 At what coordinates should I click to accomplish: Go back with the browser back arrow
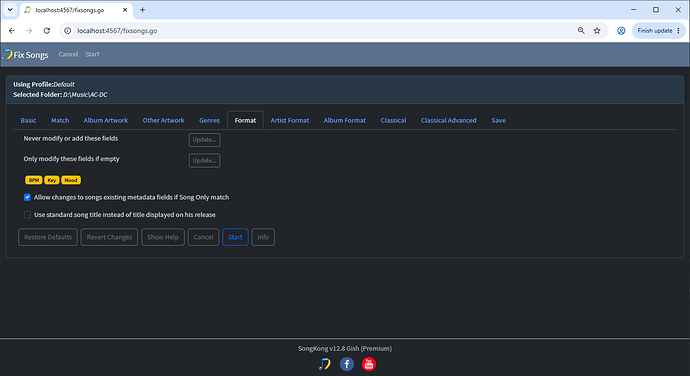click(x=12, y=31)
